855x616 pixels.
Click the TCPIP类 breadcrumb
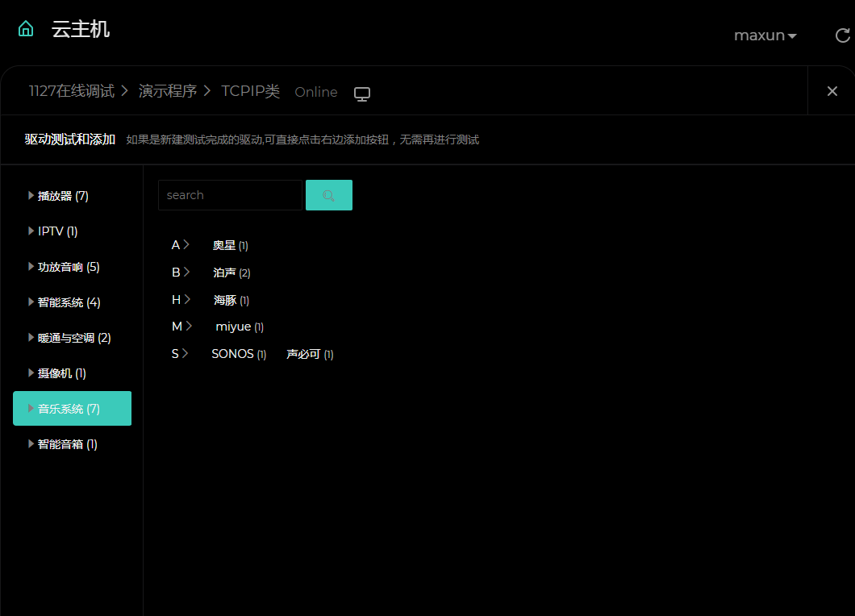pyautogui.click(x=250, y=91)
